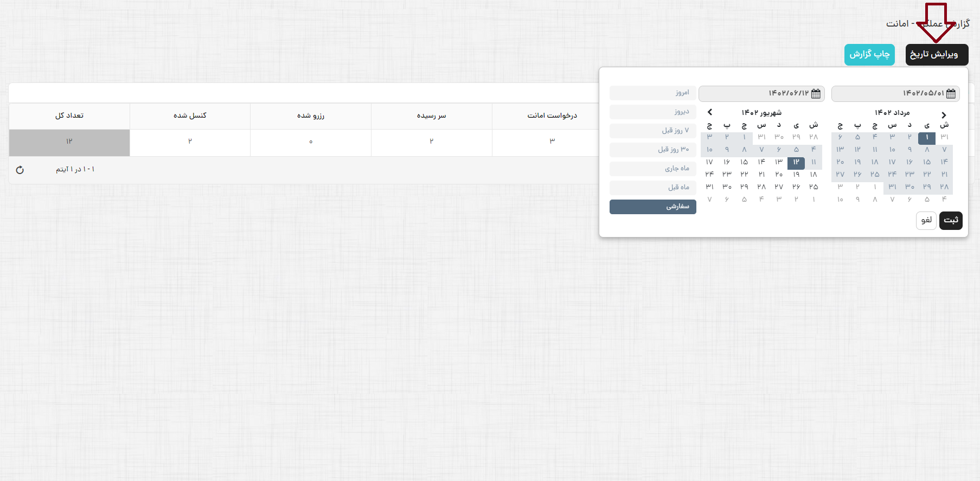Click the calendar icon in the end date field

(x=816, y=94)
